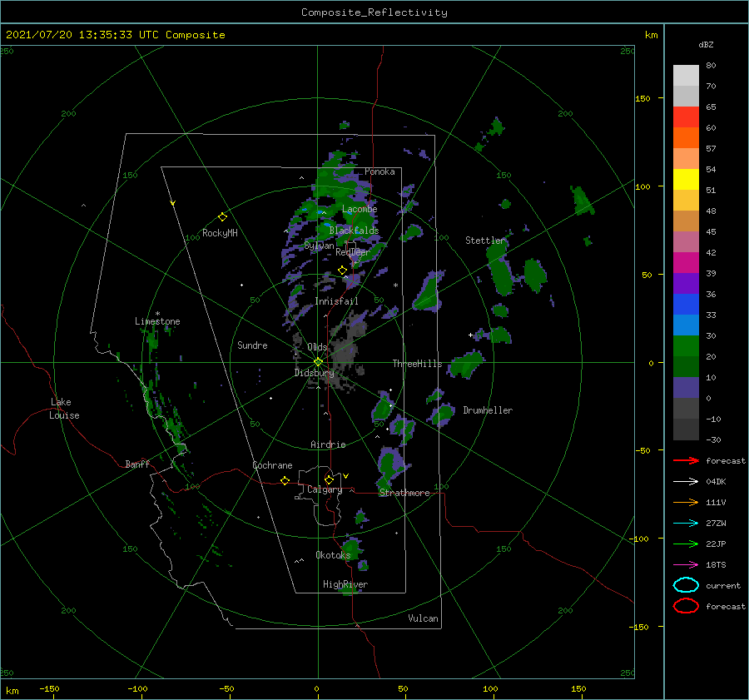Click the Sundre town label
Screen dimensions: 749x700
(252, 345)
